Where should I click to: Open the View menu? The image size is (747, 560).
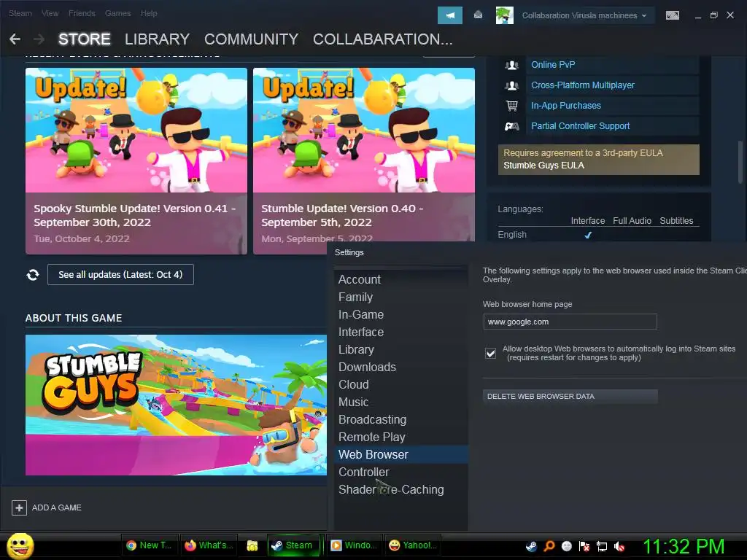point(50,13)
